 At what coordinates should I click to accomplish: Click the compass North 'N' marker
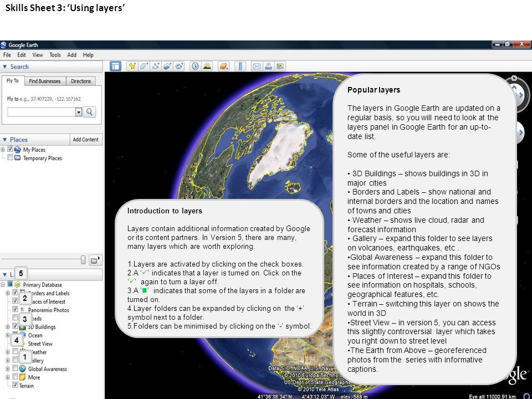514,78
